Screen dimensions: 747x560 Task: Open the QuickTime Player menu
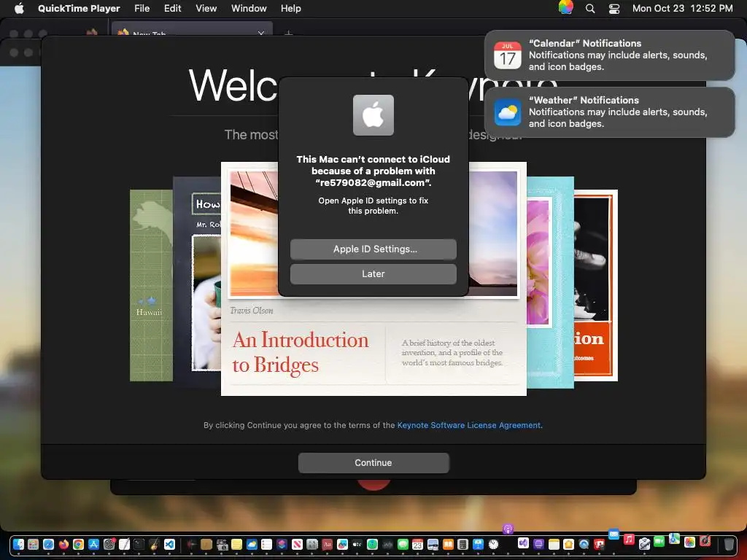(x=79, y=9)
